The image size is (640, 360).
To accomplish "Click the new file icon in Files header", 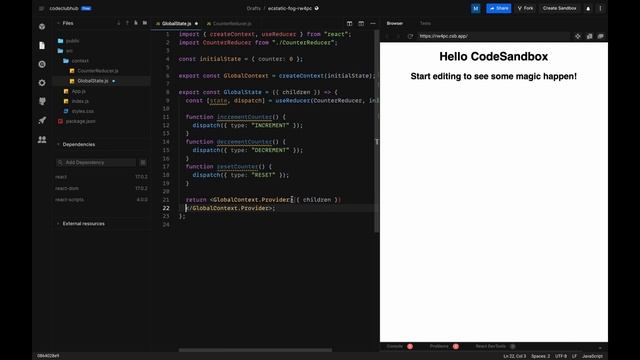I will pyautogui.click(x=136, y=23).
